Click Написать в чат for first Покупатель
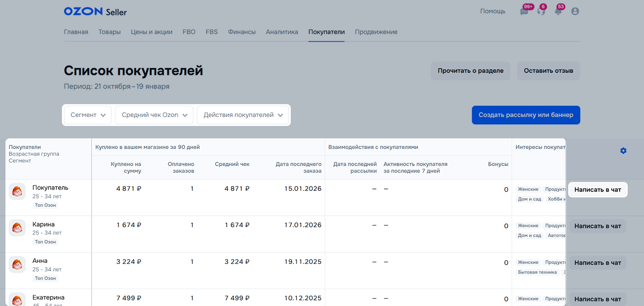This screenshot has height=306, width=644. (597, 190)
